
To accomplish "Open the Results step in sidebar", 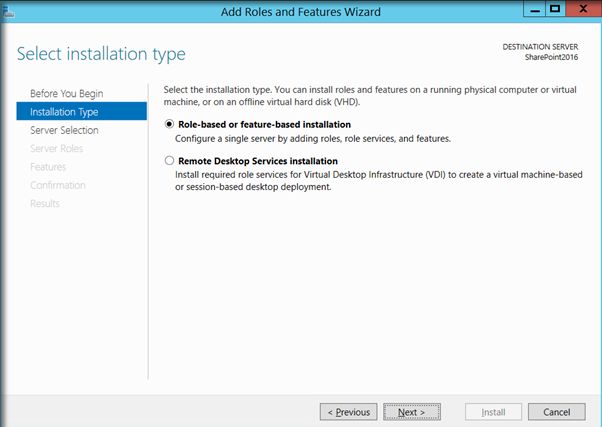I will point(45,203).
